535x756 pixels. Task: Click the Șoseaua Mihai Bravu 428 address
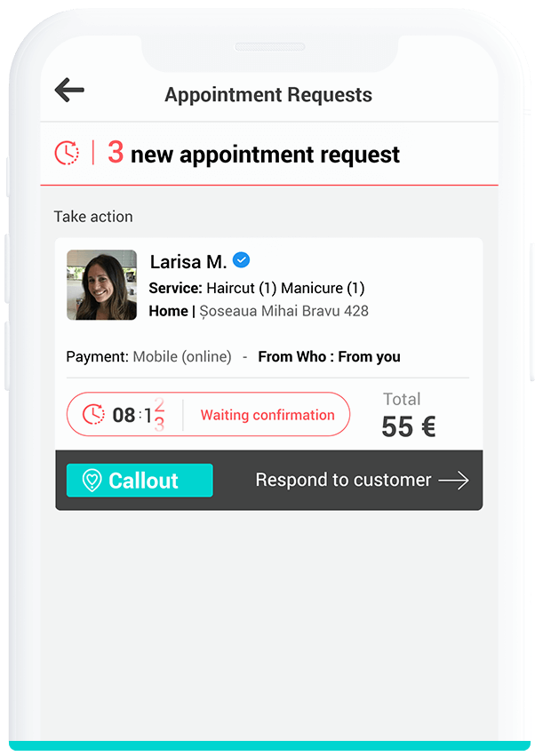[283, 311]
